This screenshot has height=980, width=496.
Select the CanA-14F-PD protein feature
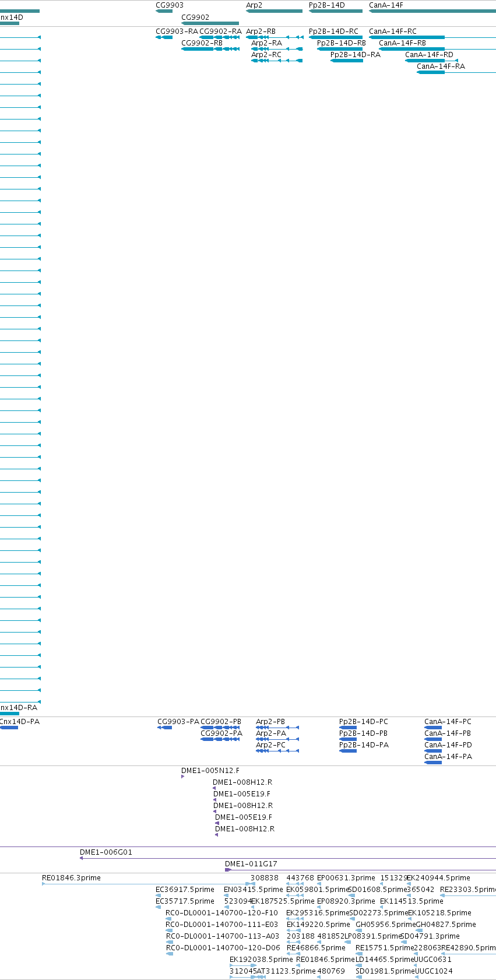pyautogui.click(x=433, y=751)
